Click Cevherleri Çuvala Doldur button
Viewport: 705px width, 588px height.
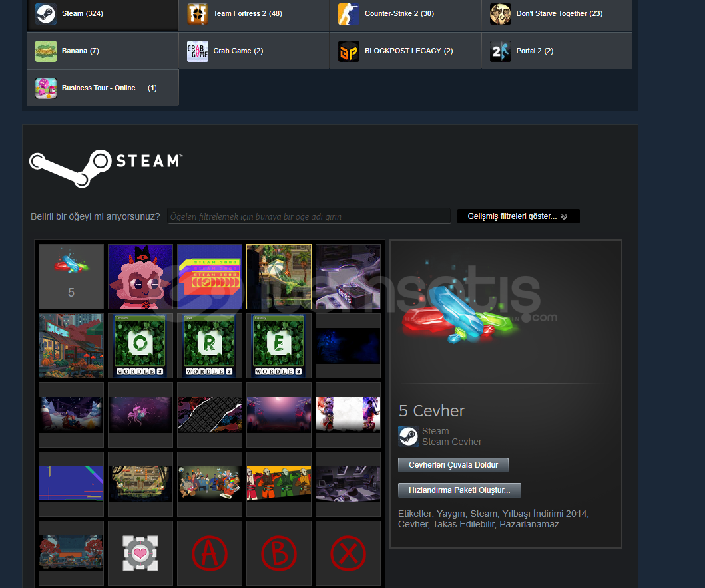[453, 465]
